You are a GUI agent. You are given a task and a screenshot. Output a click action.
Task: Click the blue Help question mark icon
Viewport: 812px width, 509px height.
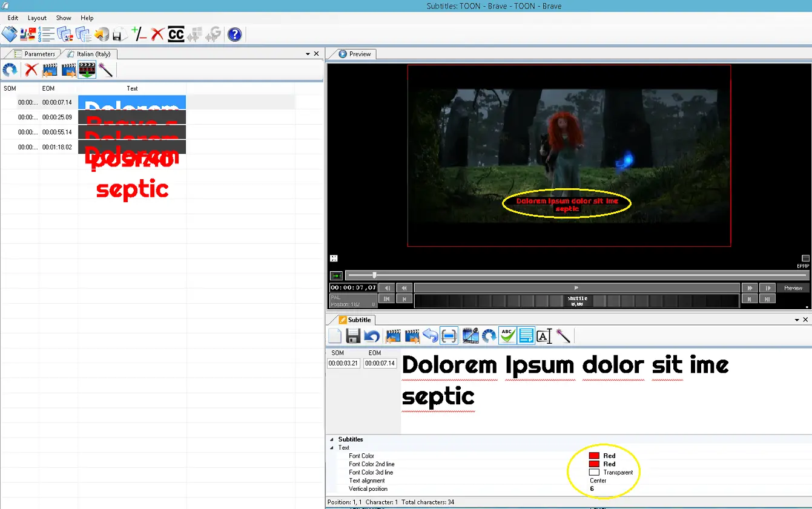click(x=234, y=34)
